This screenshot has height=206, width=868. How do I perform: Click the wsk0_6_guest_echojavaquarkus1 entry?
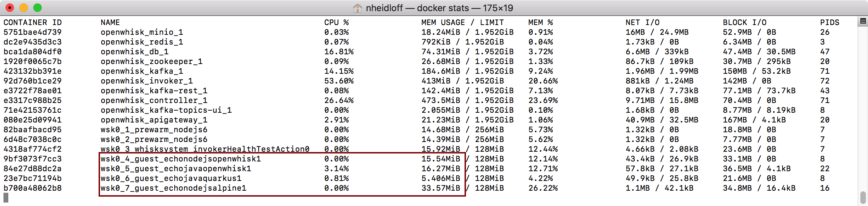click(171, 179)
